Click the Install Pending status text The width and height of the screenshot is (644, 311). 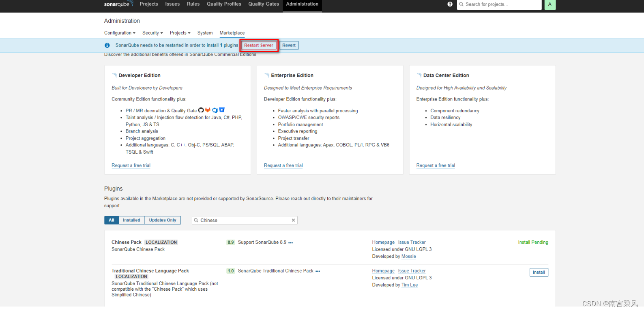coord(533,242)
